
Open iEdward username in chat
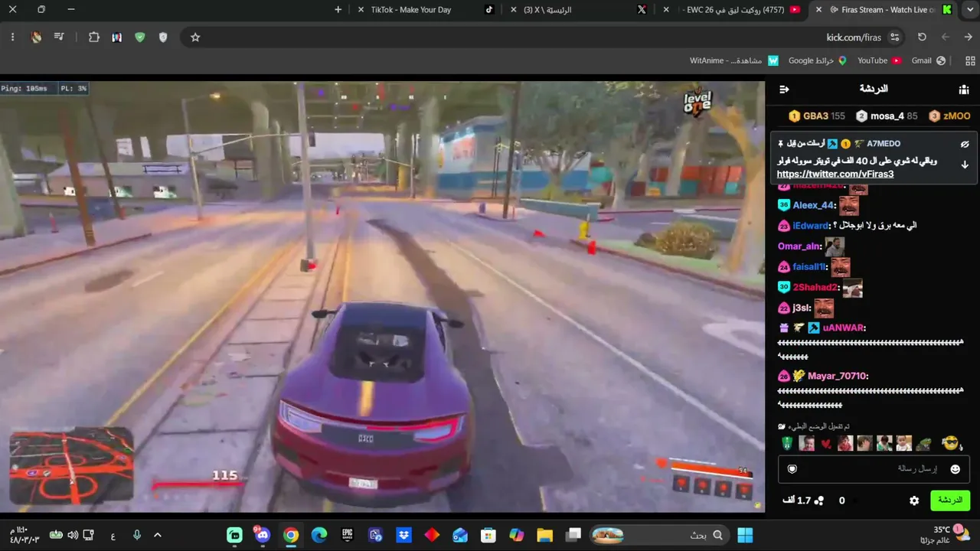click(x=811, y=226)
